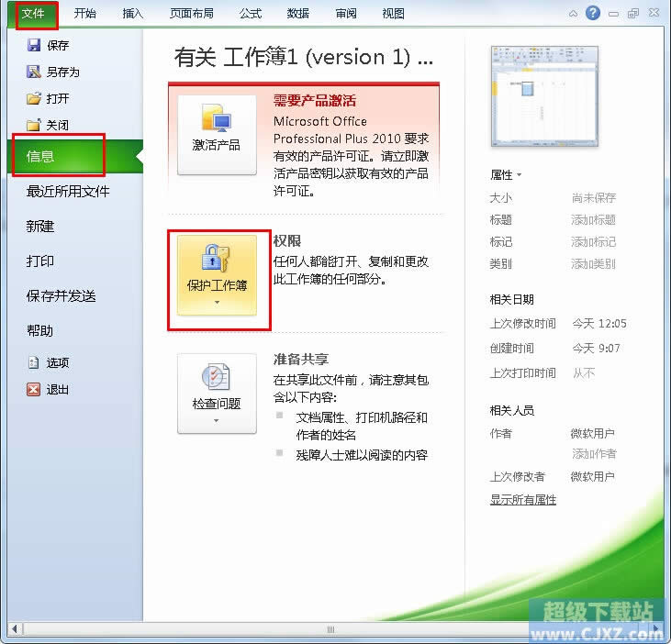Screen dimensions: 671x644
Task: Click the 今天 9:07 created time
Action: coord(597,348)
